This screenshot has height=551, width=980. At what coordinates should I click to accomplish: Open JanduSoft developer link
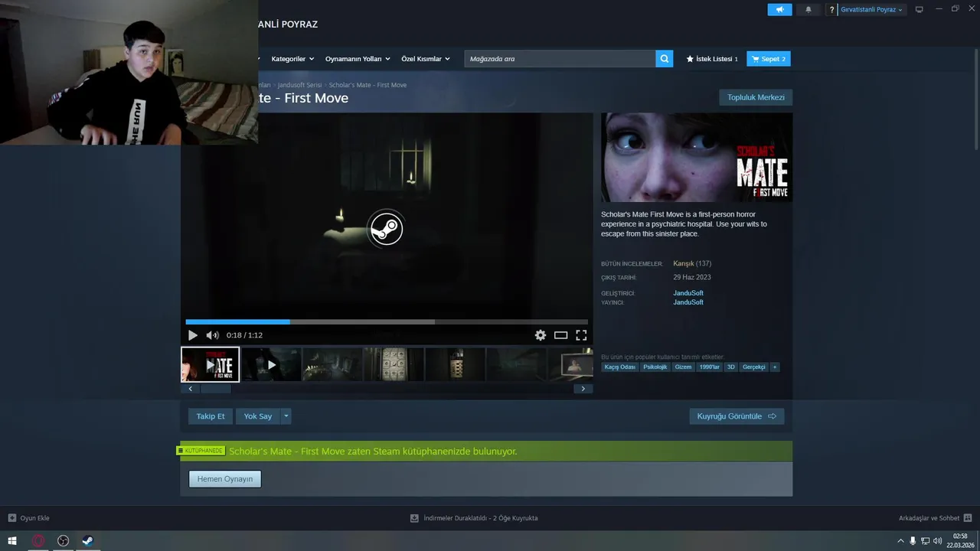tap(688, 293)
